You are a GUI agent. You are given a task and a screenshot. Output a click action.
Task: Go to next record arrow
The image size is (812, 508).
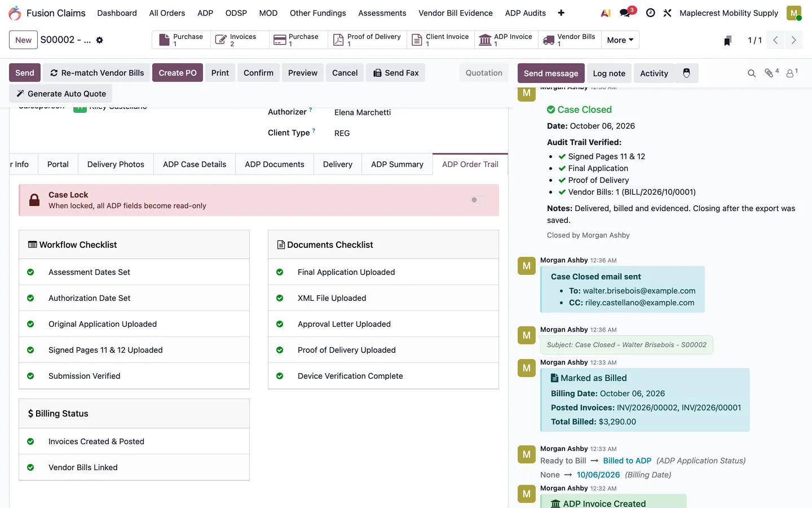[793, 40]
